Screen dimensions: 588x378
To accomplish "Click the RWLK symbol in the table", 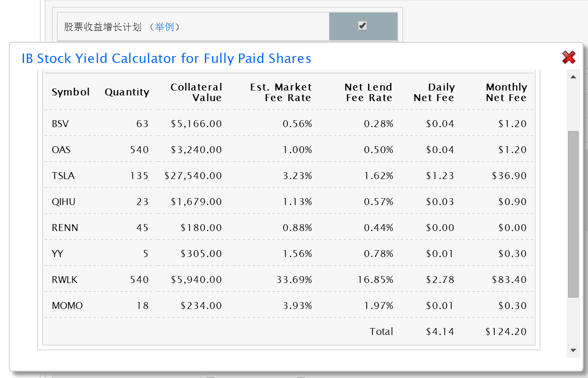I will point(65,280).
